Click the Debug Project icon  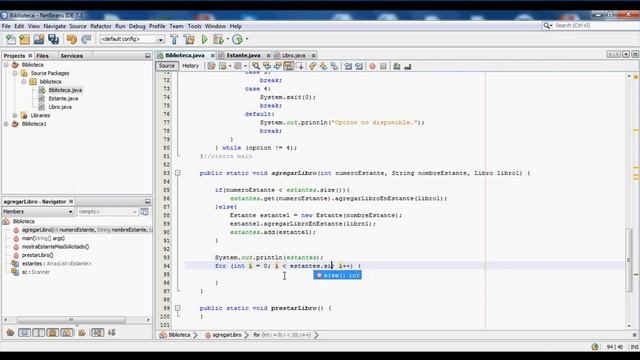click(x=218, y=39)
